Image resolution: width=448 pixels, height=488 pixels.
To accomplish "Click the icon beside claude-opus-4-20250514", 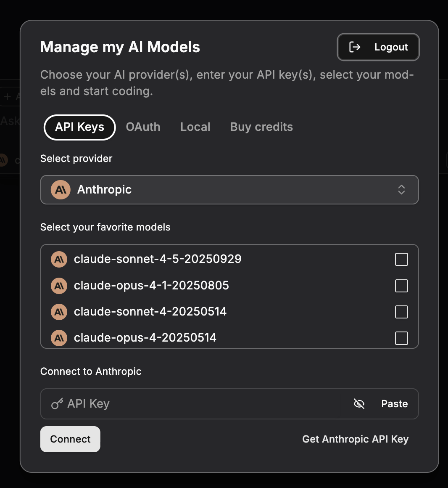I will [x=59, y=338].
